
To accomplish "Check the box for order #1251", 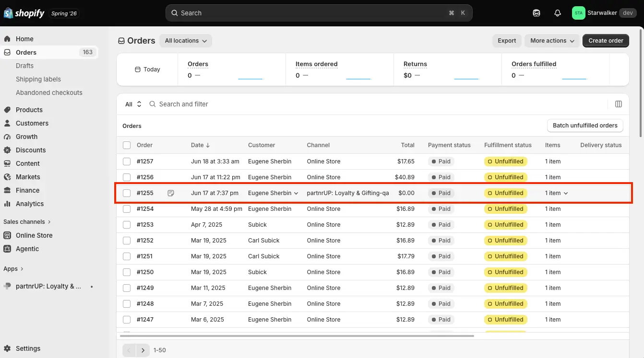I will (127, 256).
